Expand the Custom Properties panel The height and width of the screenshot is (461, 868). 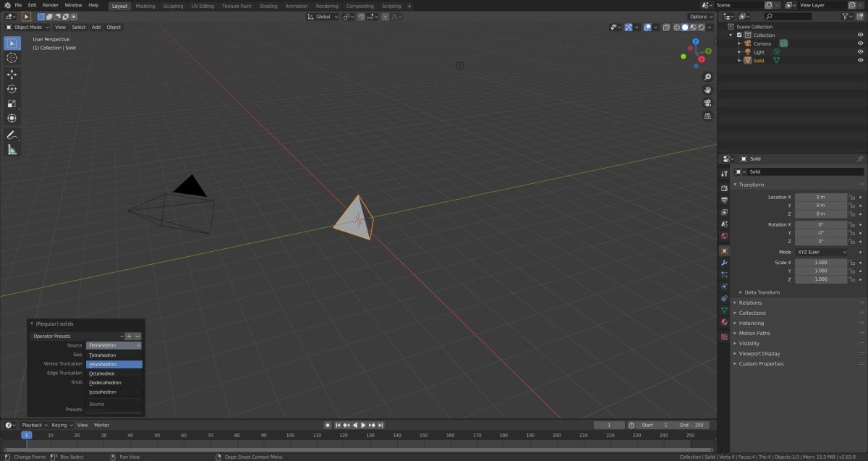pos(761,363)
